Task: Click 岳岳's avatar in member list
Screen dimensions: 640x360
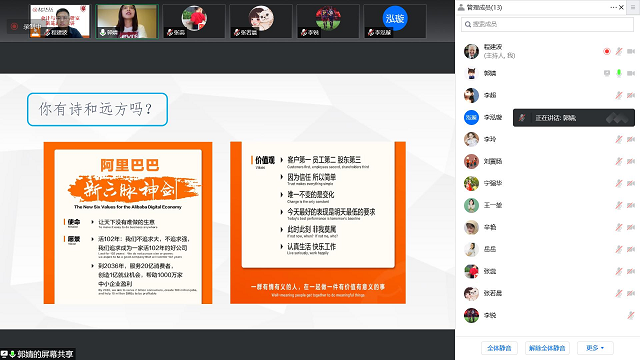Action: point(471,249)
